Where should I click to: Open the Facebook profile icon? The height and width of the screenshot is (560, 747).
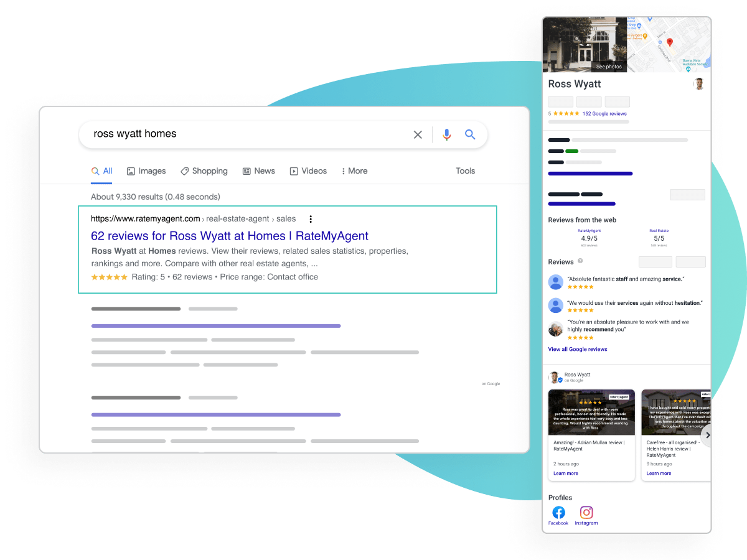558,513
